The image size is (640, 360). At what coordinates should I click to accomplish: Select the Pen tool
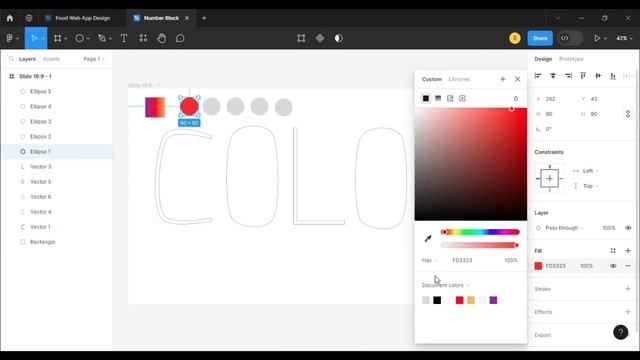(102, 38)
